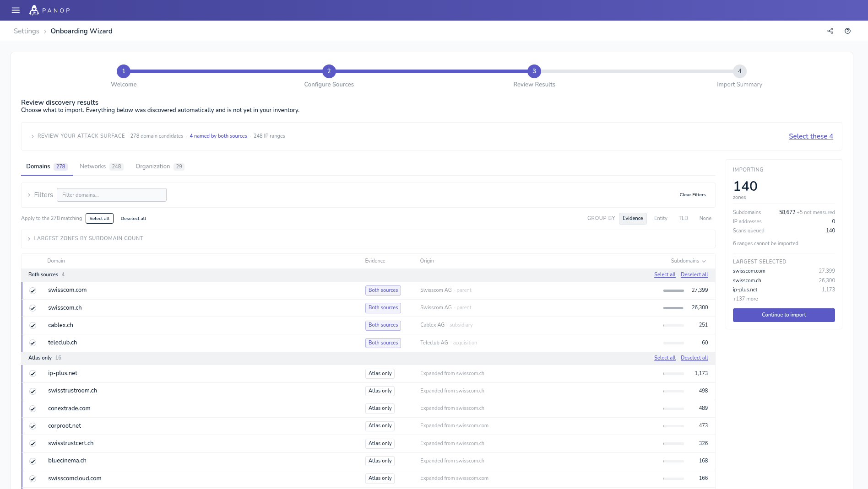
Task: Uncheck the ip-plus.net checkbox
Action: [33, 373]
